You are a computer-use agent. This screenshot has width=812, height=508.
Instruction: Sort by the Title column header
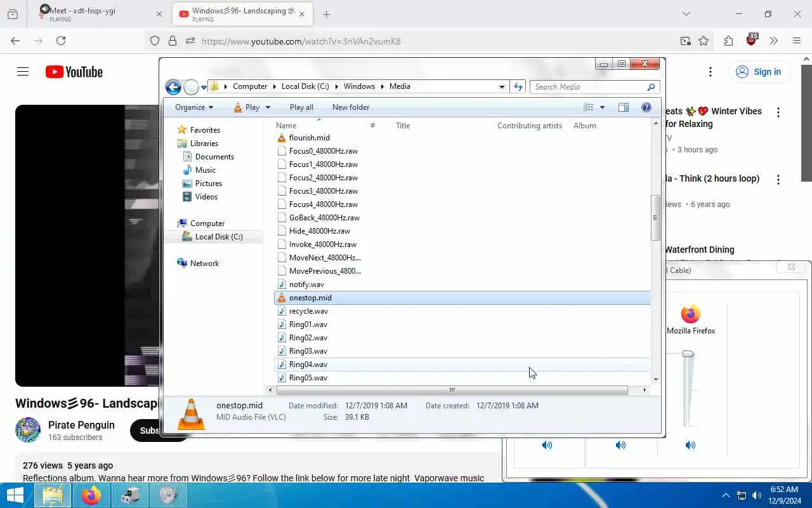403,126
